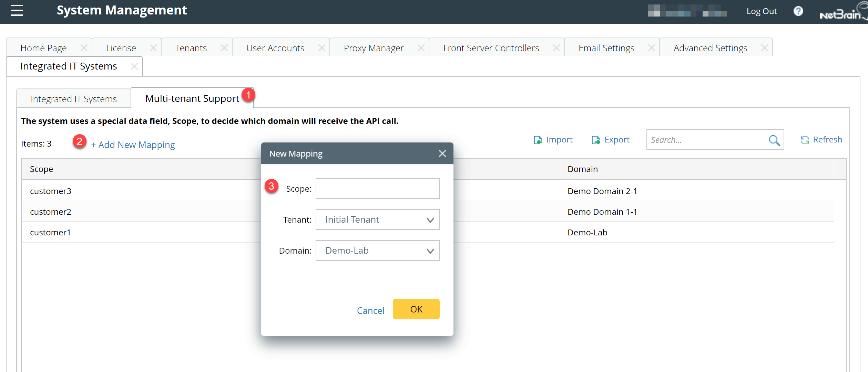Viewport: 868px width, 372px height.
Task: Click the help question mark icon
Action: 798,11
